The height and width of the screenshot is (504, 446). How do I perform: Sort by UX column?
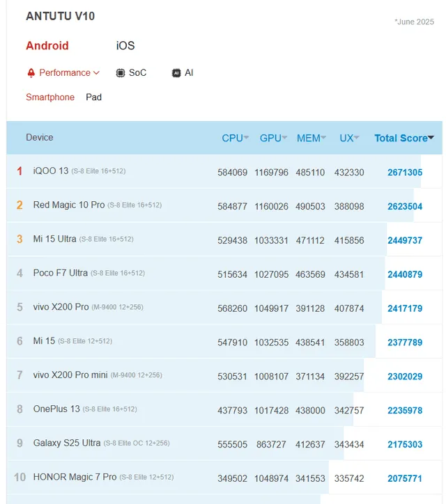pos(349,139)
